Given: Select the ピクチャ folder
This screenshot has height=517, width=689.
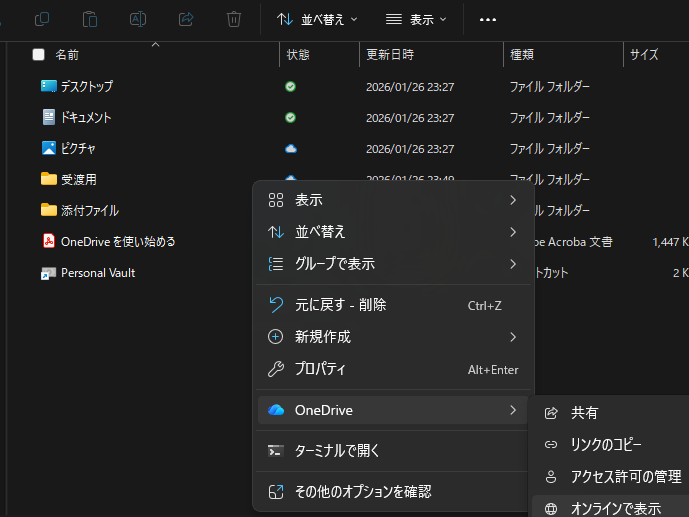Looking at the screenshot, I should click(78, 148).
